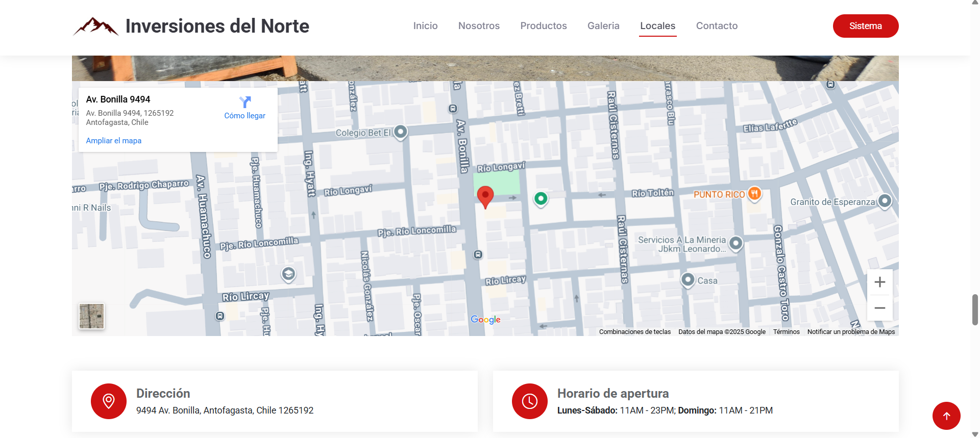The image size is (980, 438).
Task: Zoom out on the map
Action: pos(879,308)
